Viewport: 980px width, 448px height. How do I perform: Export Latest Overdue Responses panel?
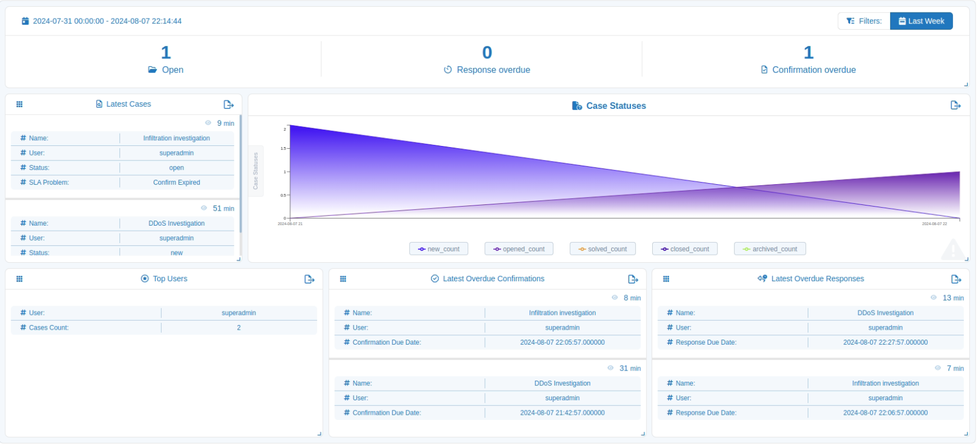(956, 280)
